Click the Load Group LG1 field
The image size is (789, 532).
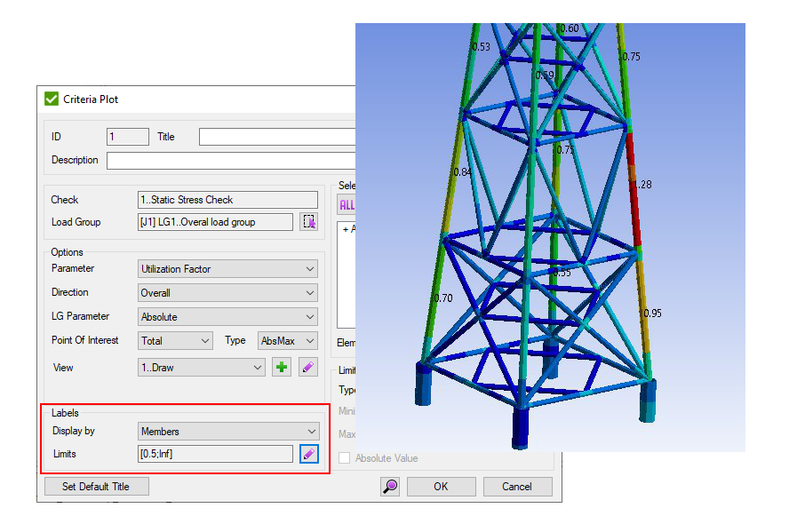point(215,222)
